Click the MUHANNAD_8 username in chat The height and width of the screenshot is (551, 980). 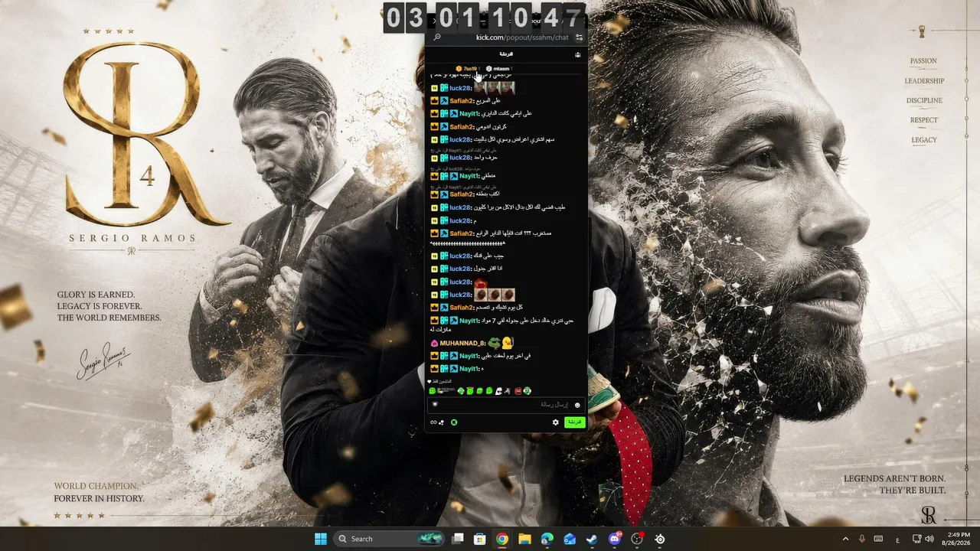pyautogui.click(x=462, y=344)
